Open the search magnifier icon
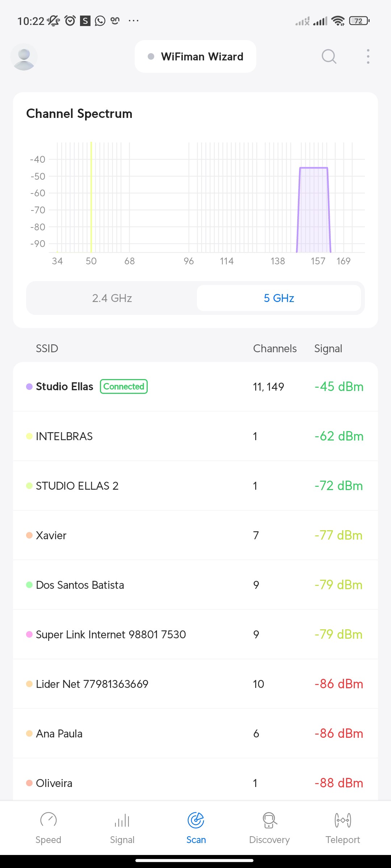 (x=329, y=56)
